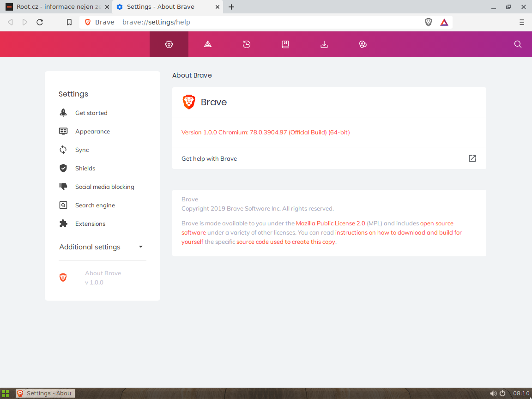
Task: Open Brave Shields panel in the address bar
Action: (428, 22)
